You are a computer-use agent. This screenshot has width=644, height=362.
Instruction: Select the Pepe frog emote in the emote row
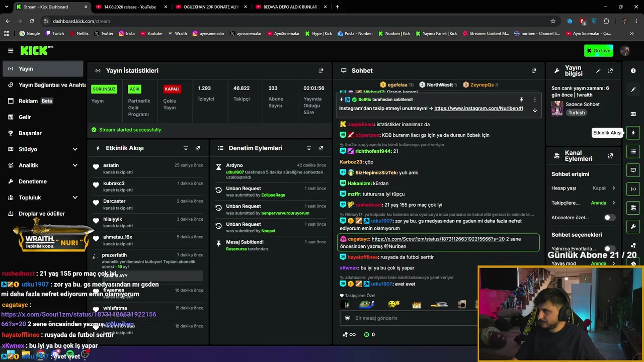366,304
